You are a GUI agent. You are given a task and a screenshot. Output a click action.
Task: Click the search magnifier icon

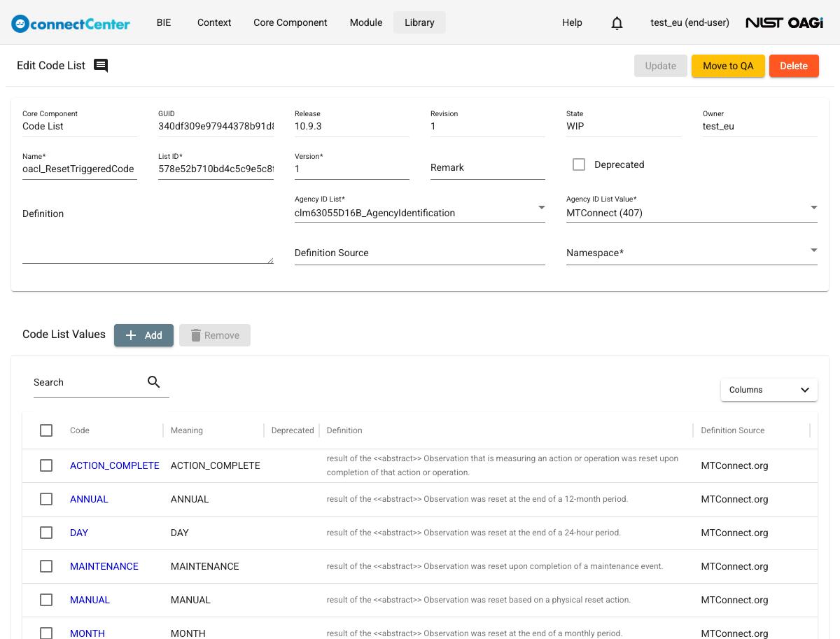[154, 381]
